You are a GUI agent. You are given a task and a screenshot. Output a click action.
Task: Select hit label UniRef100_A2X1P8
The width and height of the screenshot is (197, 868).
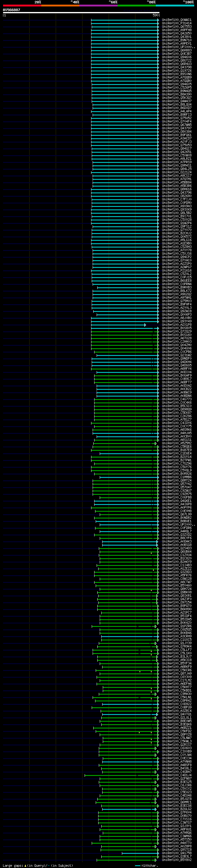(x=176, y=325)
